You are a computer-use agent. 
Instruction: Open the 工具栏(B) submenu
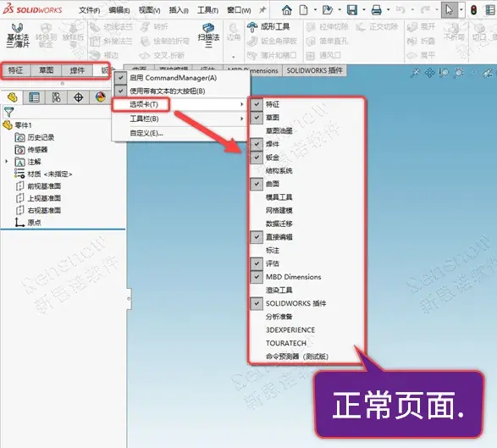[x=180, y=119]
